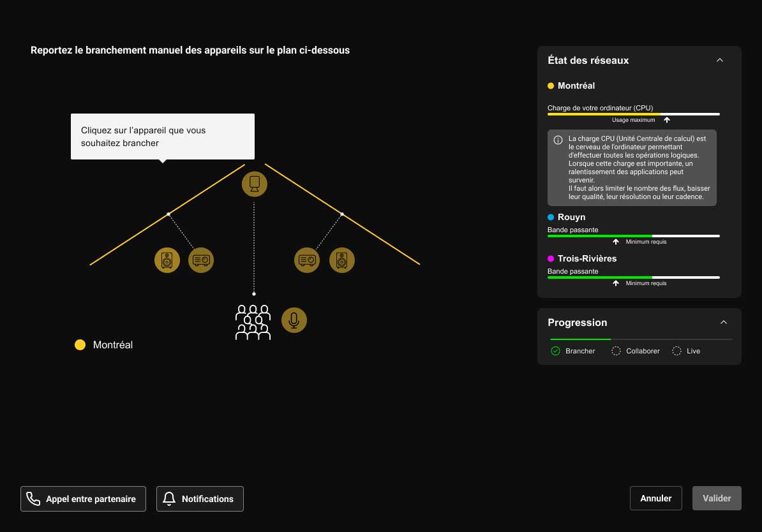Select the microphone device icon

[x=294, y=320]
